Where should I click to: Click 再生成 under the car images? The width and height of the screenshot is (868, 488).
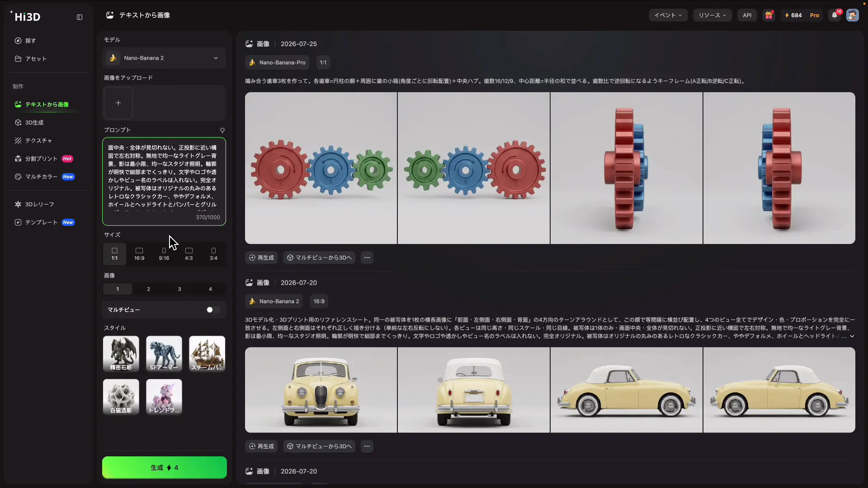tap(261, 446)
